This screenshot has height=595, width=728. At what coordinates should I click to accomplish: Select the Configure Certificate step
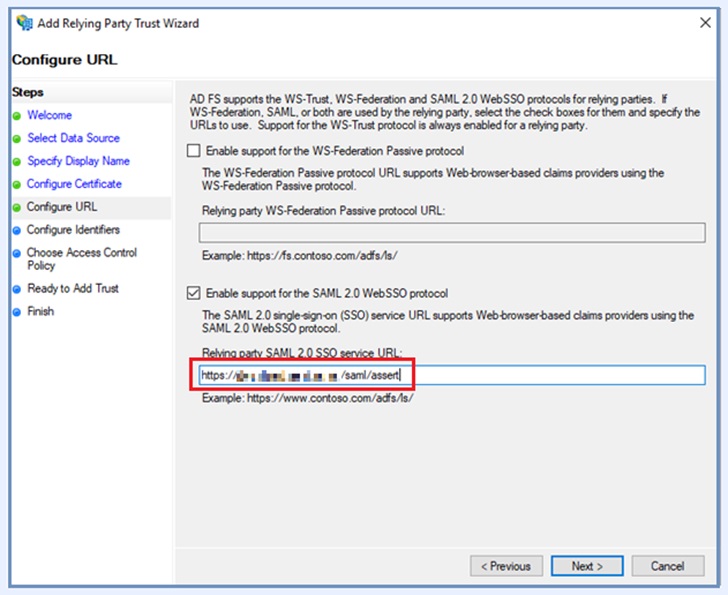[74, 185]
